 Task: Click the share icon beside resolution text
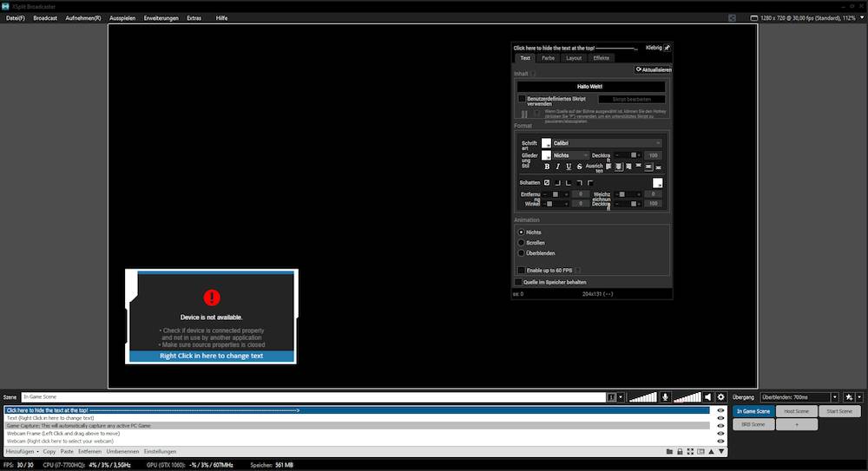coord(733,17)
